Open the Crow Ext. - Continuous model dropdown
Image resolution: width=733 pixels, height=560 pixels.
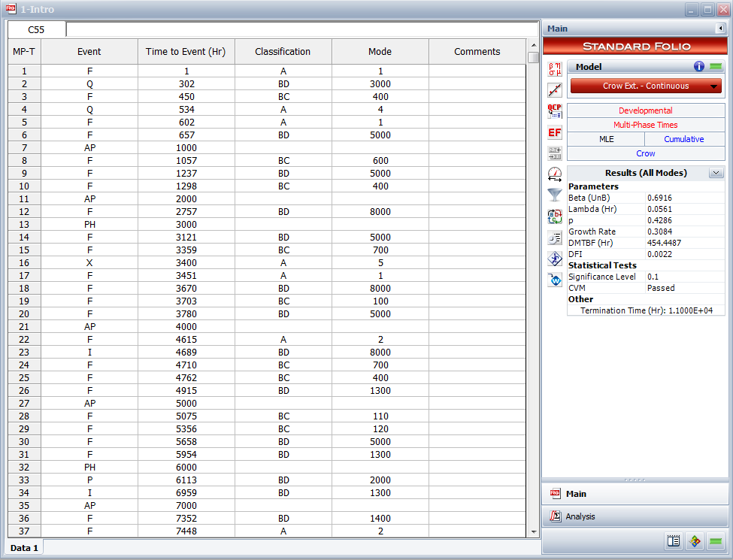(x=646, y=86)
